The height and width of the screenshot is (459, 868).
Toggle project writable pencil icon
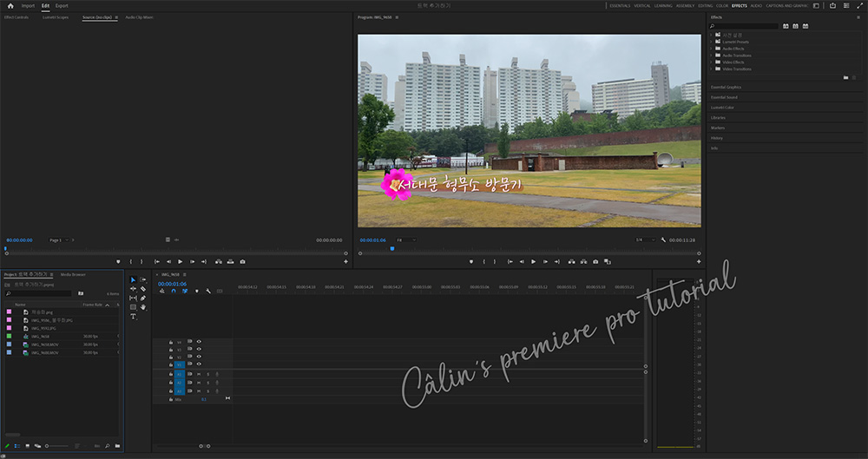pyautogui.click(x=7, y=446)
